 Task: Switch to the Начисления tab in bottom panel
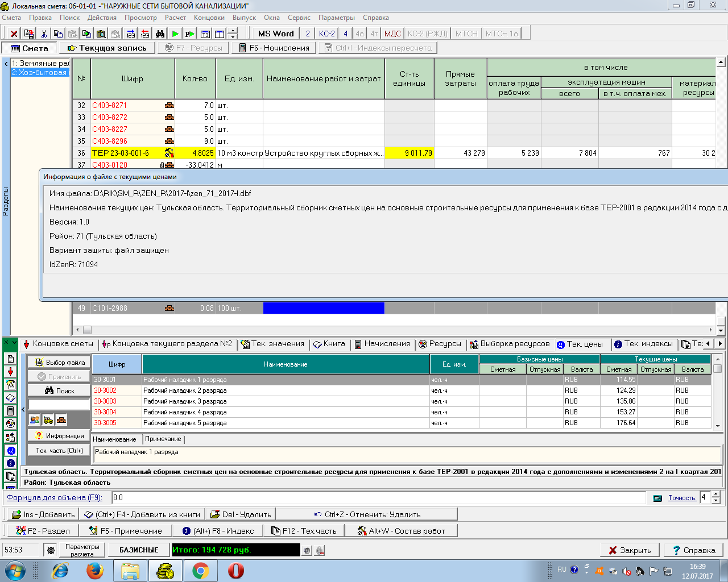click(382, 344)
